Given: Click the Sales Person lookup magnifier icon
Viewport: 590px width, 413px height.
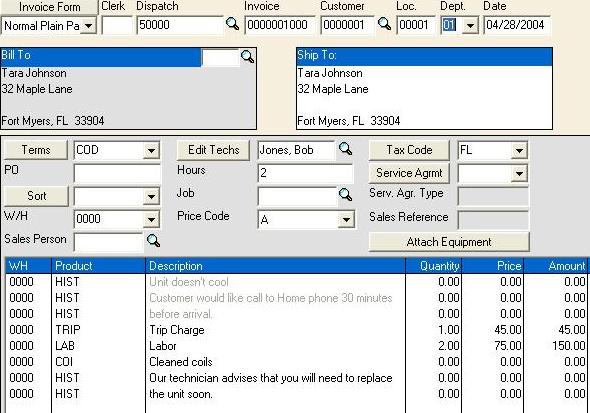Looking at the screenshot, I should click(x=153, y=241).
